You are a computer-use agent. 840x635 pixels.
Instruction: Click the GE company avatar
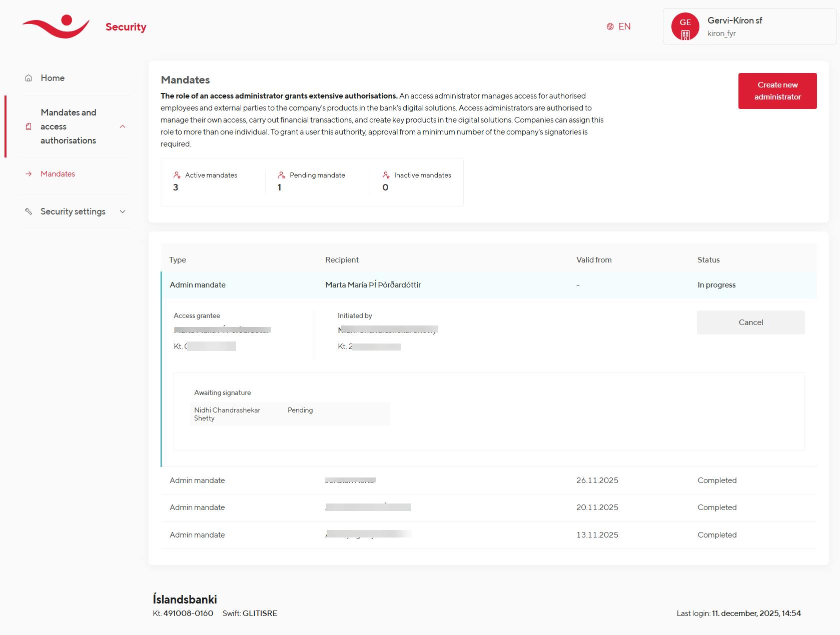(685, 26)
